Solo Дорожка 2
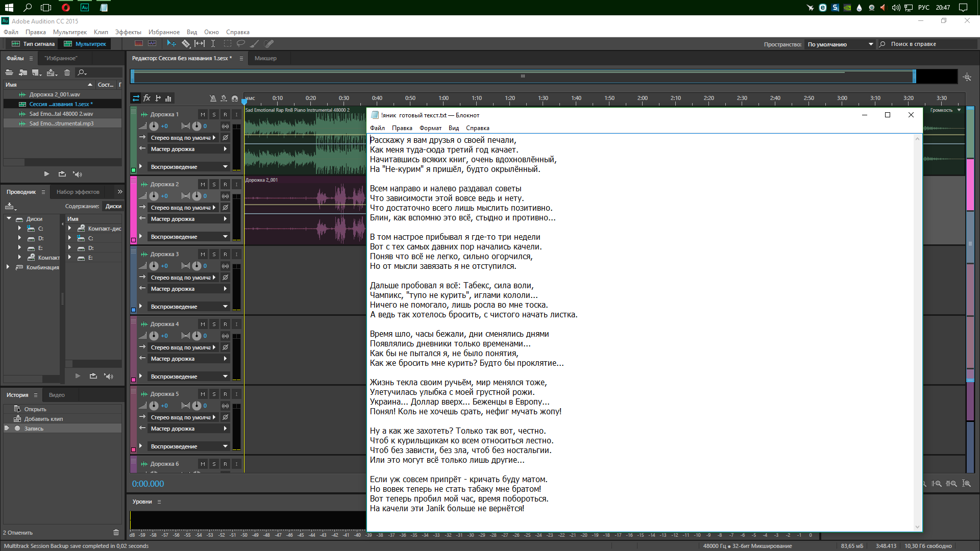This screenshot has width=980, height=551. pos(214,184)
